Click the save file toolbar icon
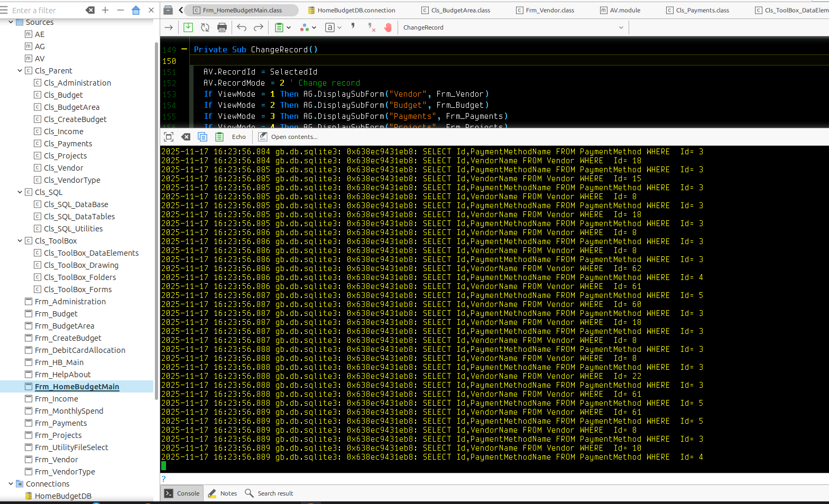Screen dimensions: 829x504 188,27
